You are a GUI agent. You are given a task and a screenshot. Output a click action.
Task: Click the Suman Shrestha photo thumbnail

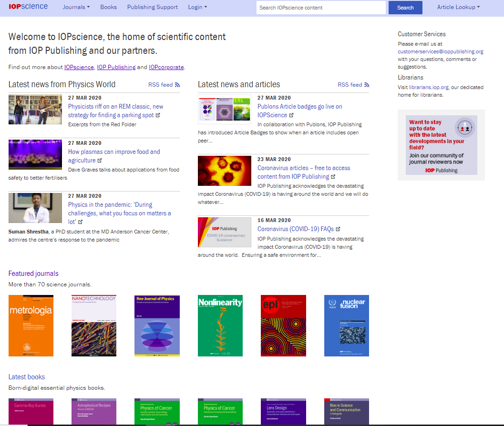tap(35, 208)
